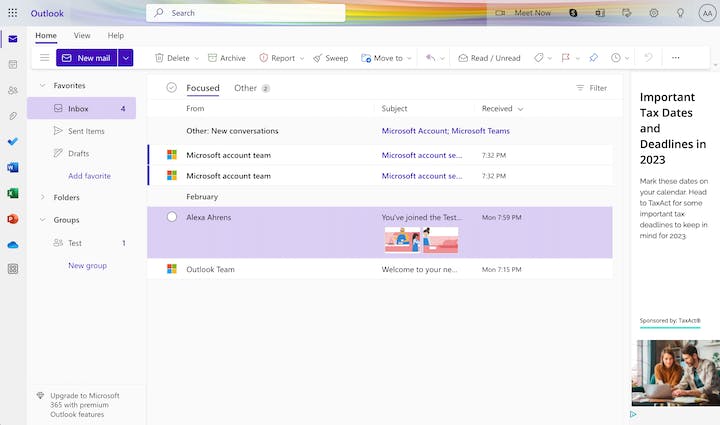Viewport: 720px width, 425px height.
Task: Click the New mail button
Action: click(86, 58)
